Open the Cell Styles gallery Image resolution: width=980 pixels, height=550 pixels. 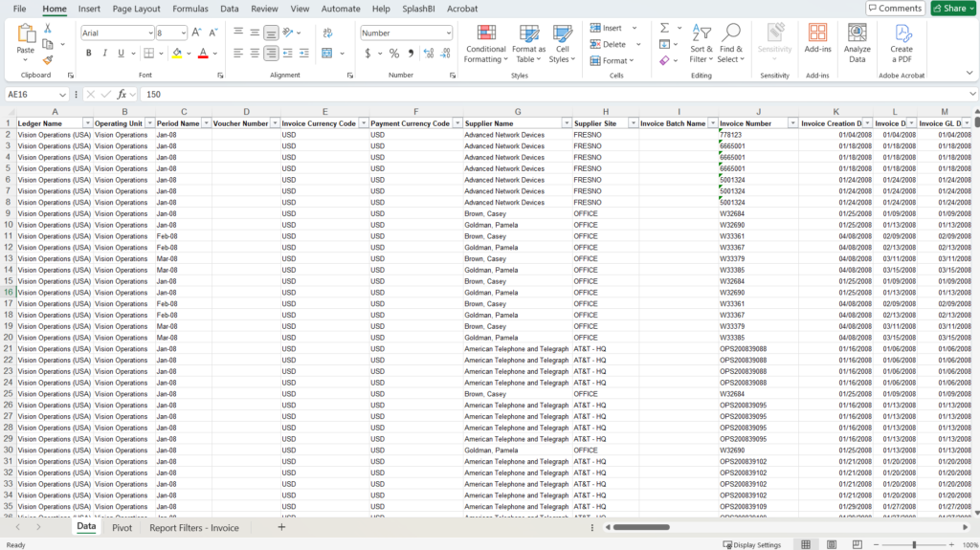pyautogui.click(x=563, y=44)
